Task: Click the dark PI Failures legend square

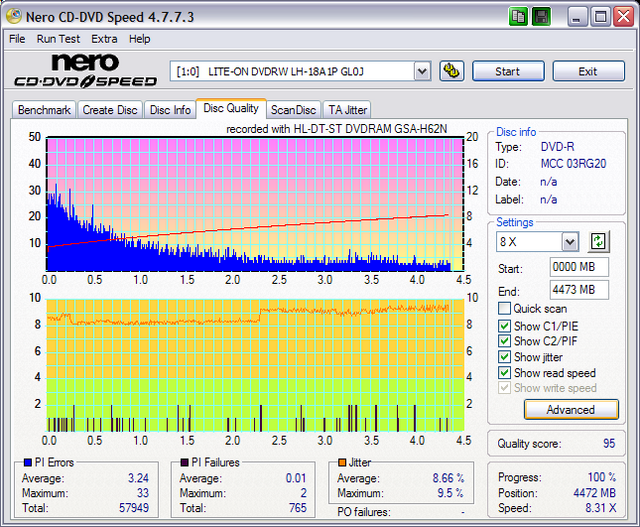Action: [184, 462]
